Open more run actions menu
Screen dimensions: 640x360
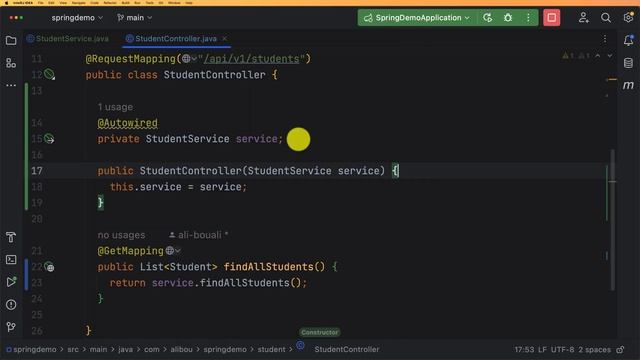pos(528,18)
